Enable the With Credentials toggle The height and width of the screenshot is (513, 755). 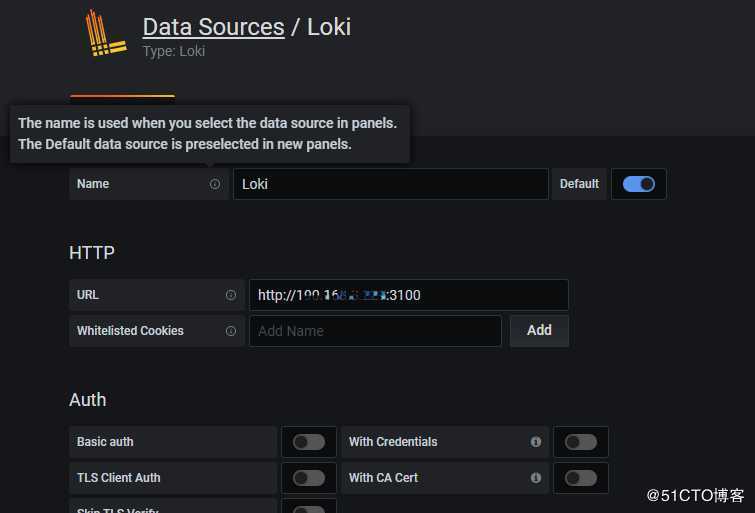click(581, 442)
